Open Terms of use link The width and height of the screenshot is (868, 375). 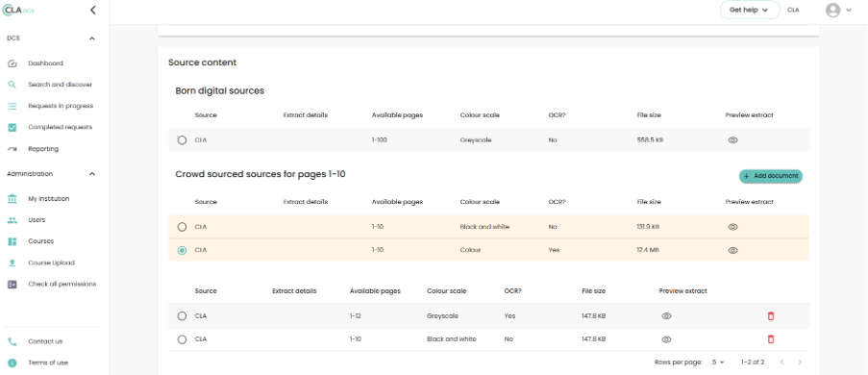[48, 362]
